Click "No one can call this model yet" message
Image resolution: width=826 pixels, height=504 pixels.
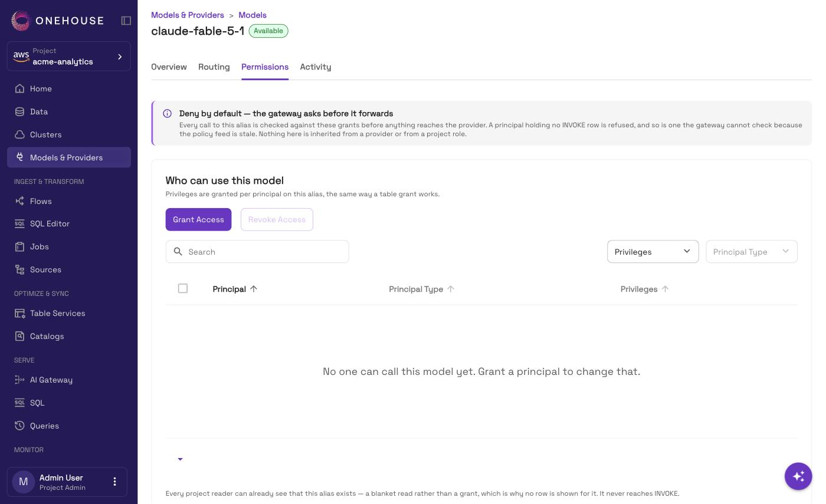click(x=481, y=371)
